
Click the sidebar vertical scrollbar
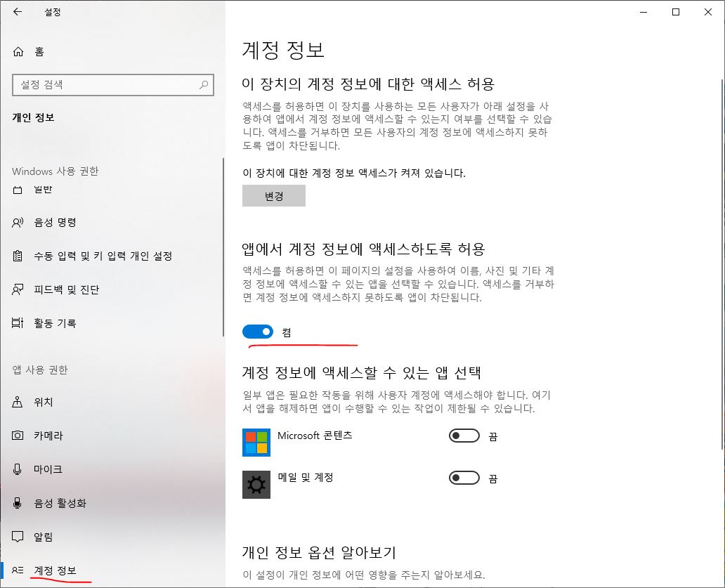[223, 247]
